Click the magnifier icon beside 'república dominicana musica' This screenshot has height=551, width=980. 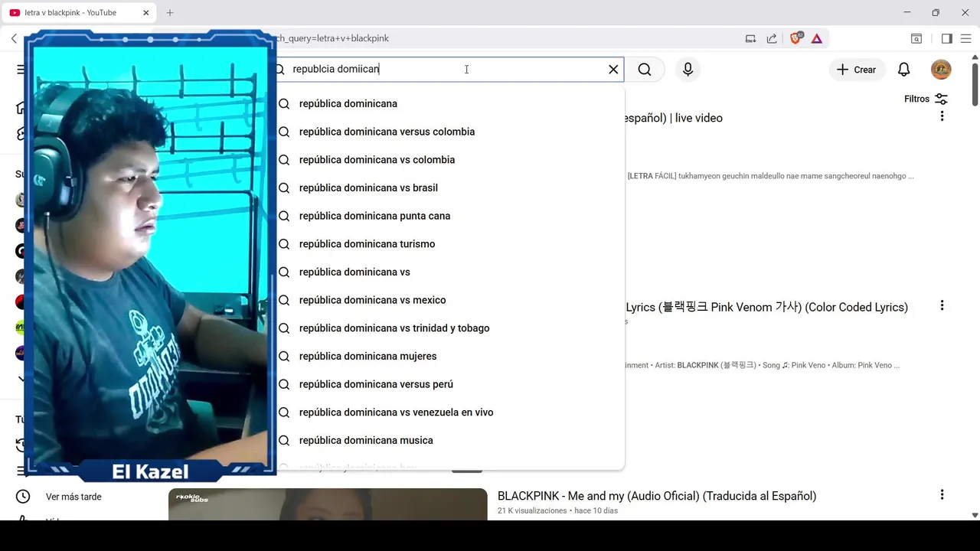click(x=284, y=440)
